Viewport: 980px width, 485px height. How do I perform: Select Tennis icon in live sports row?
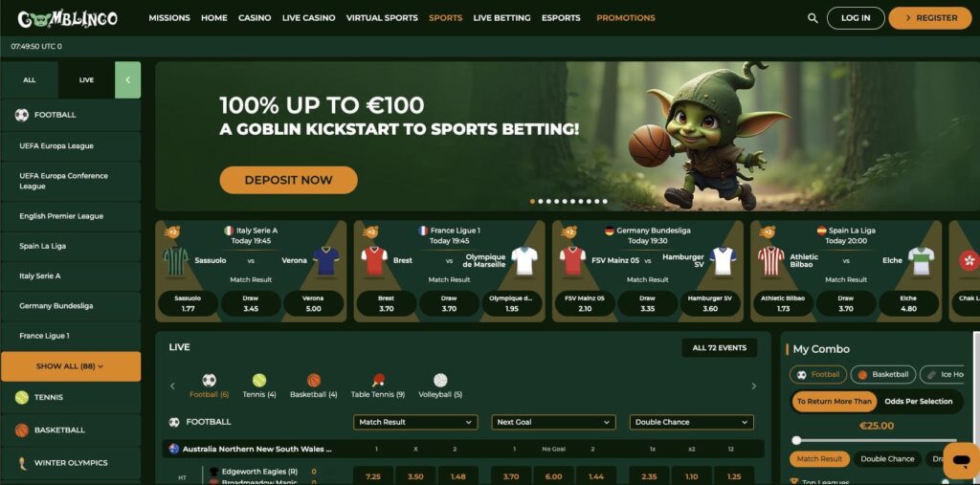tap(259, 380)
